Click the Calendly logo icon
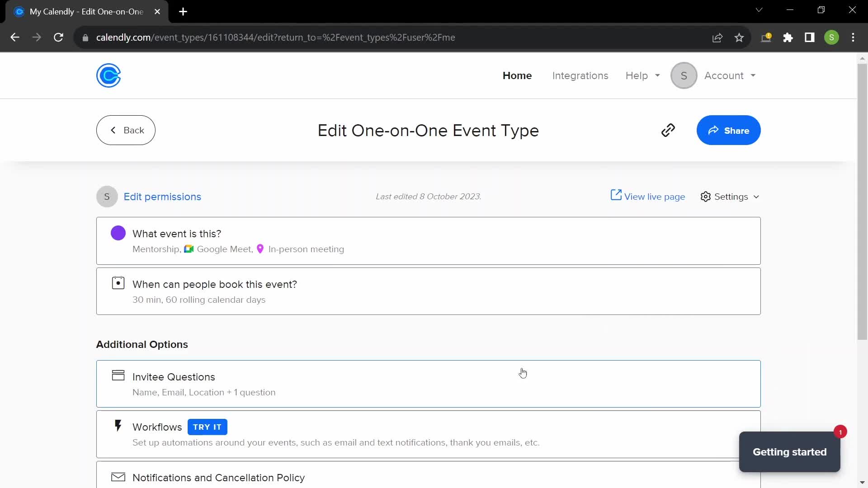 tap(108, 75)
